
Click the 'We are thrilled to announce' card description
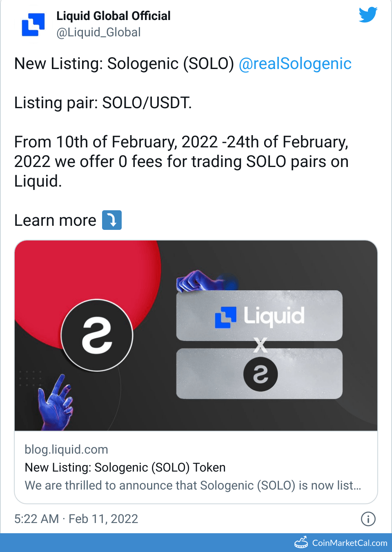tap(193, 485)
